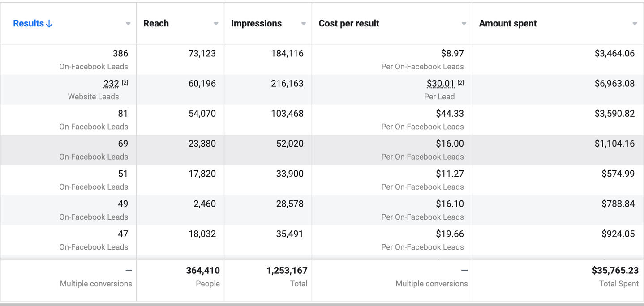
Task: Click the Impressions column header
Action: (256, 24)
